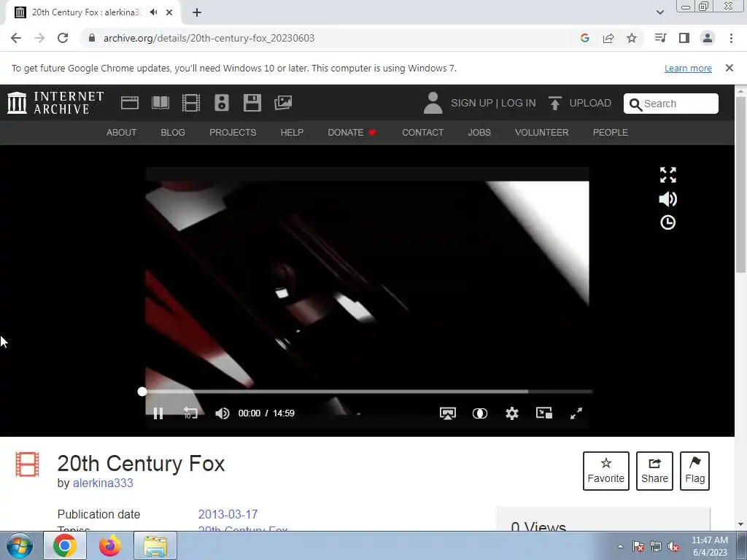This screenshot has height=560, width=747.
Task: Open tab search dropdown chevron
Action: 660,12
